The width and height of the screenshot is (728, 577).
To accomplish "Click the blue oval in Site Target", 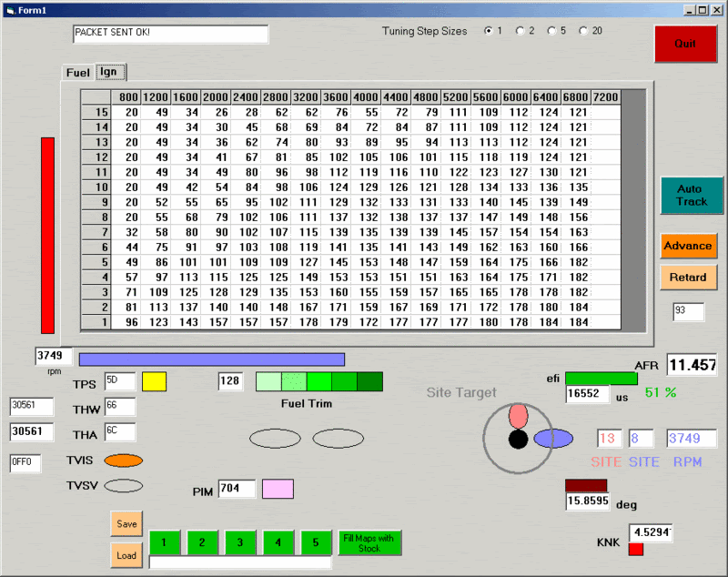I will click(553, 439).
